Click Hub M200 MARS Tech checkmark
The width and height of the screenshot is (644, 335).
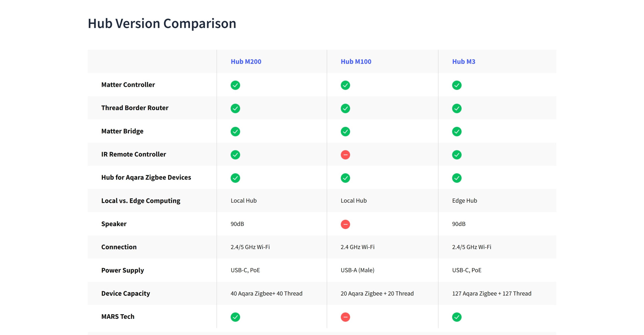(x=235, y=317)
